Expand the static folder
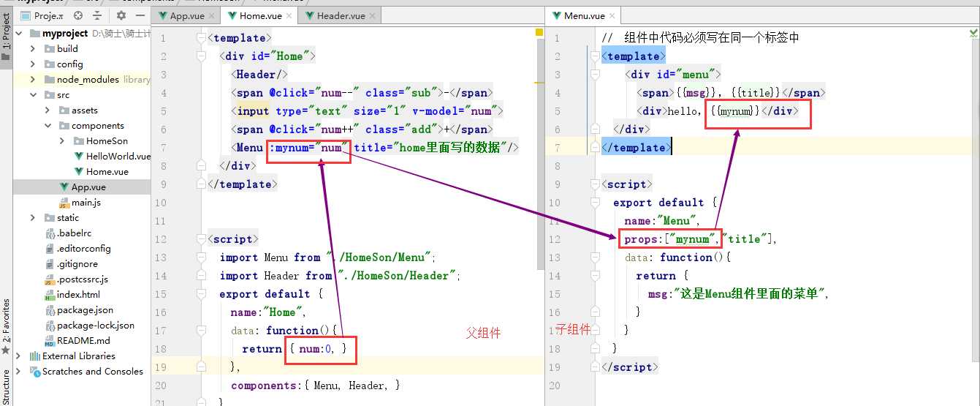 (x=33, y=218)
